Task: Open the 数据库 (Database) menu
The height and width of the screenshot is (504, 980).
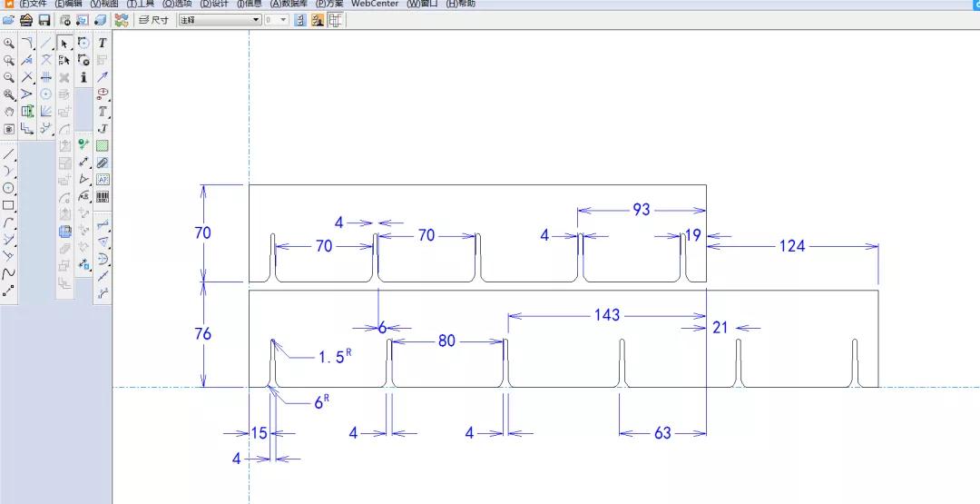Action: (289, 3)
